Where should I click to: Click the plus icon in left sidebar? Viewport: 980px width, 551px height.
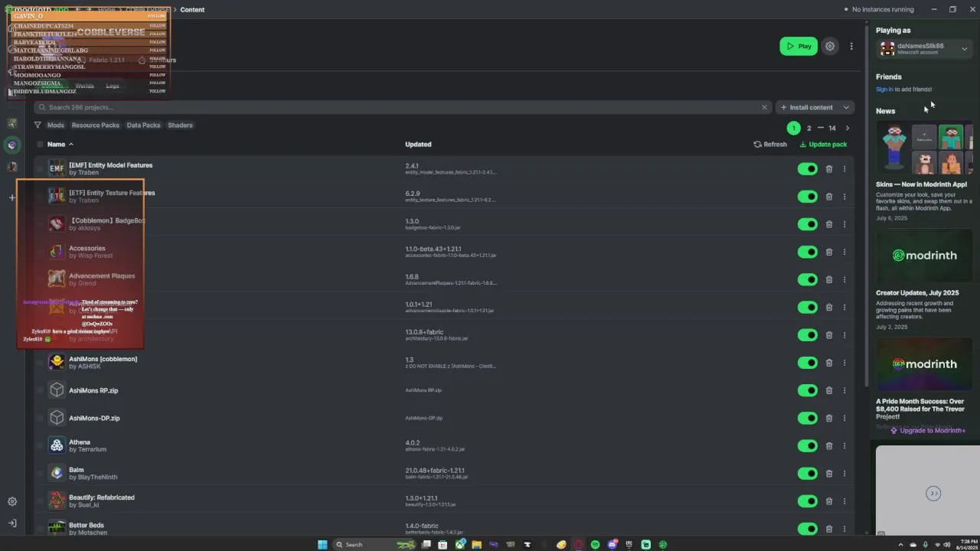[x=11, y=197]
